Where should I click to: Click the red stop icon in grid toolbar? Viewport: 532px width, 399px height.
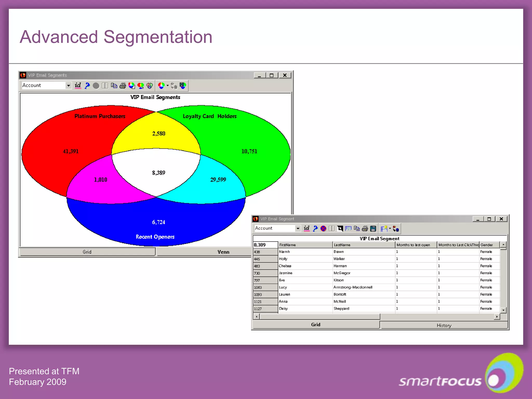(323, 229)
